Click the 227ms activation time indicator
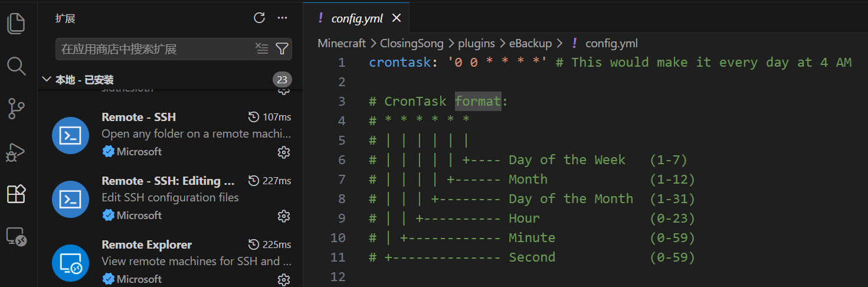The width and height of the screenshot is (868, 287). pyautogui.click(x=270, y=181)
